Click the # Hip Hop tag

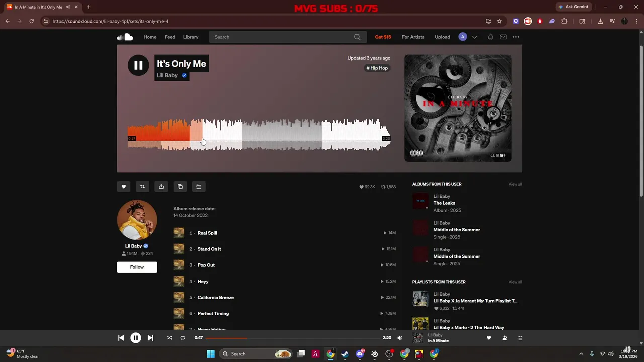377,68
